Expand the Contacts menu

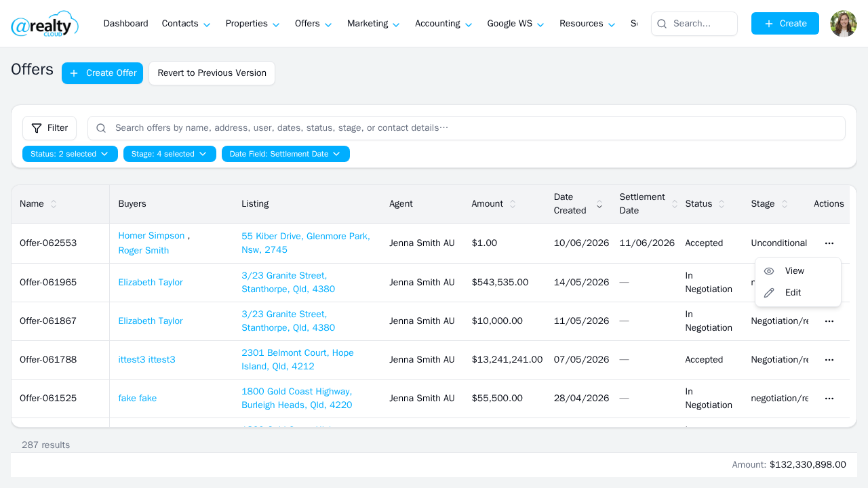(186, 24)
